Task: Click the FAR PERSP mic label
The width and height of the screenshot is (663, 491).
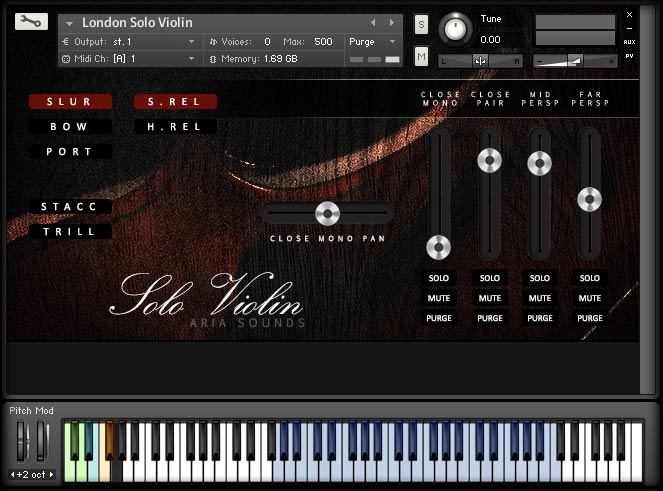Action: [x=590, y=99]
